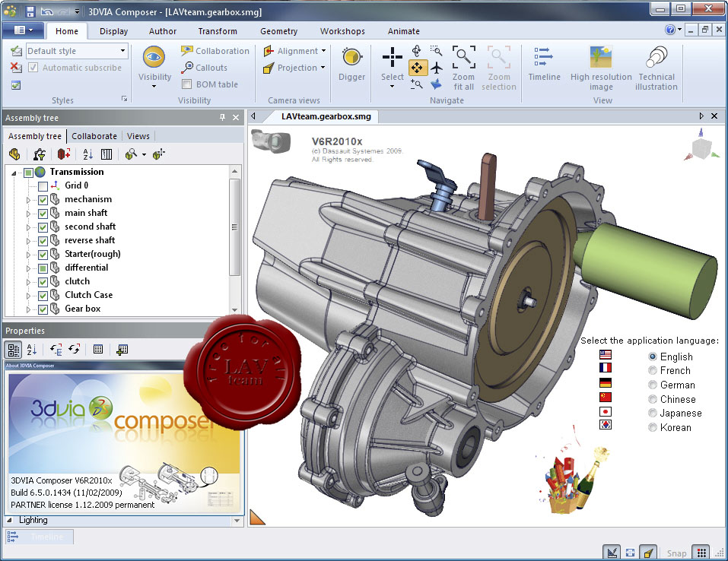Open the Alignment dropdown arrow

click(x=323, y=51)
